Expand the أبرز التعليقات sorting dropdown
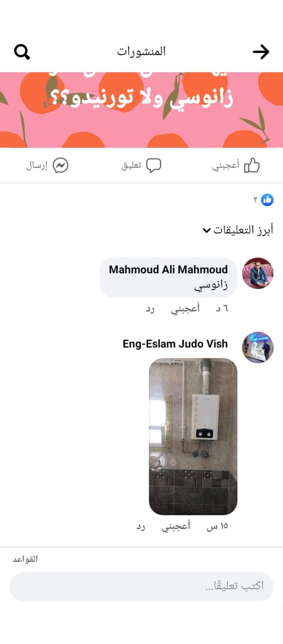283x644 pixels. pos(238,230)
